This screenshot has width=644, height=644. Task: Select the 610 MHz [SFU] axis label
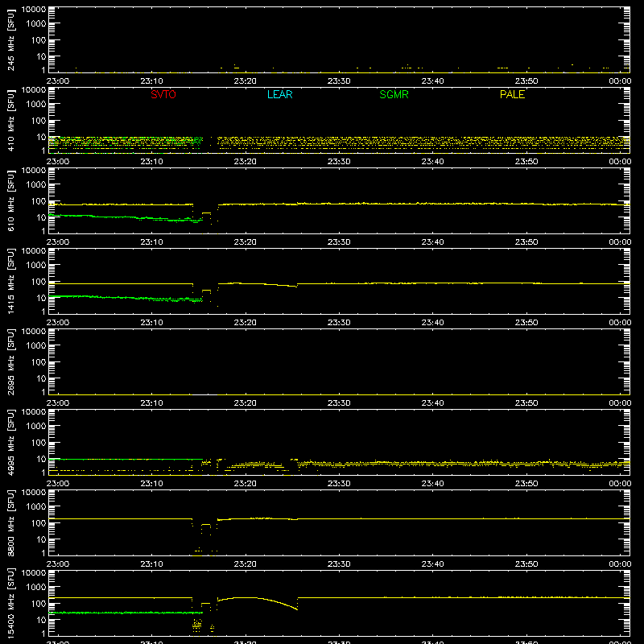coord(10,201)
